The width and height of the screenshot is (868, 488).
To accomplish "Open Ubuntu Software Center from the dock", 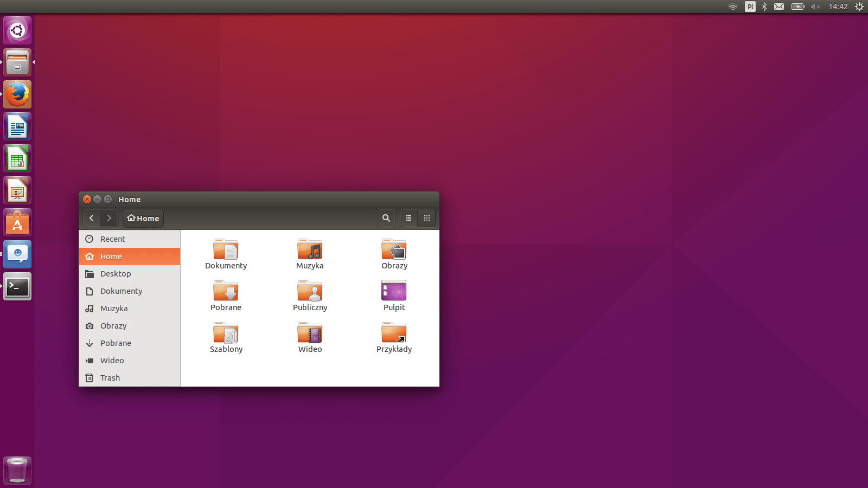I will 17,222.
